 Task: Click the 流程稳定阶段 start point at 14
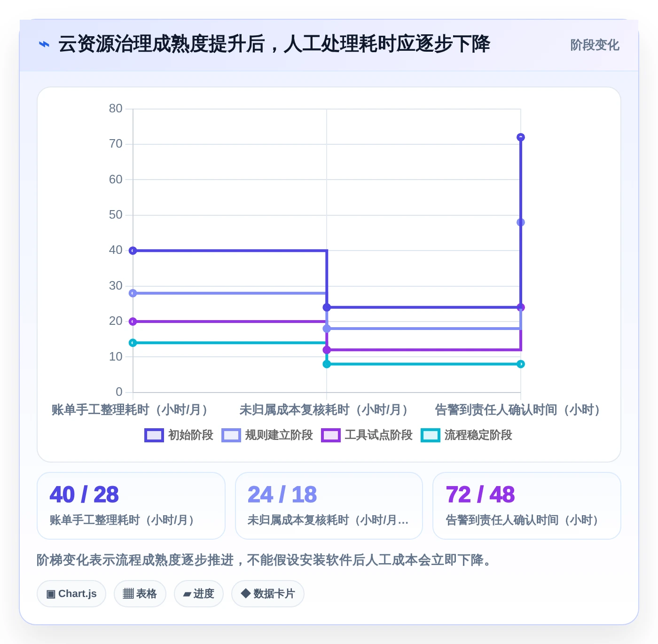(x=133, y=343)
